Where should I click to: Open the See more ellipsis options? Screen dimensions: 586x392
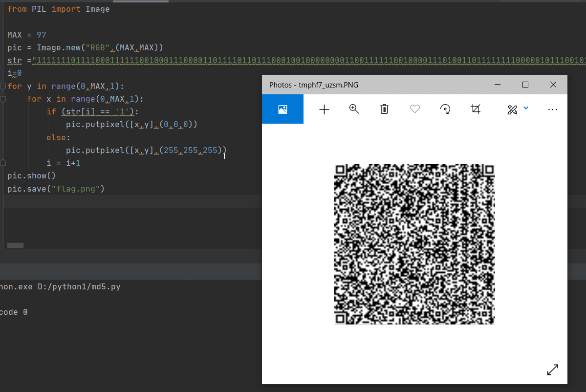coord(552,109)
